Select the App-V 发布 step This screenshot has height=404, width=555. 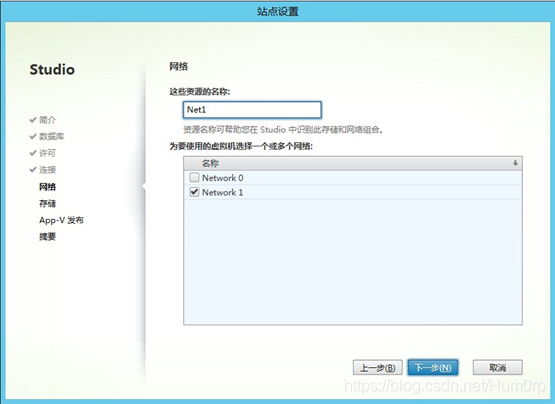(61, 220)
